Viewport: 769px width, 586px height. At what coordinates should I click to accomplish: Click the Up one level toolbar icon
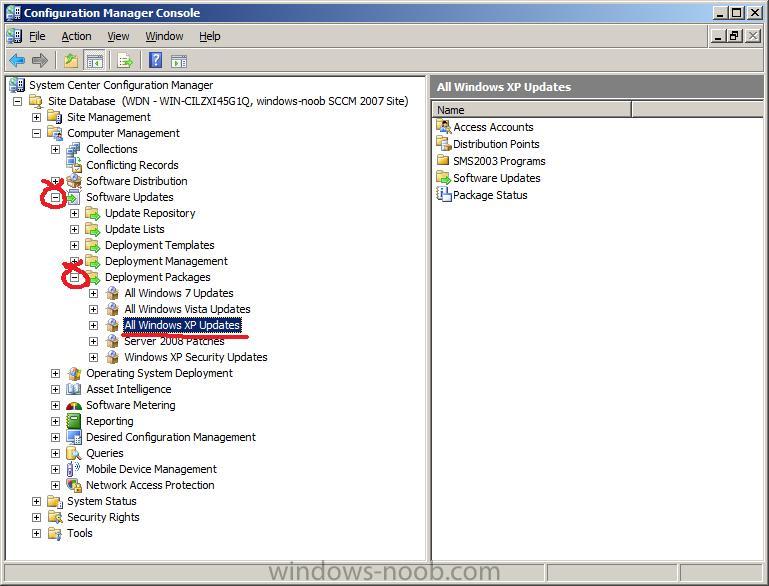(x=71, y=61)
